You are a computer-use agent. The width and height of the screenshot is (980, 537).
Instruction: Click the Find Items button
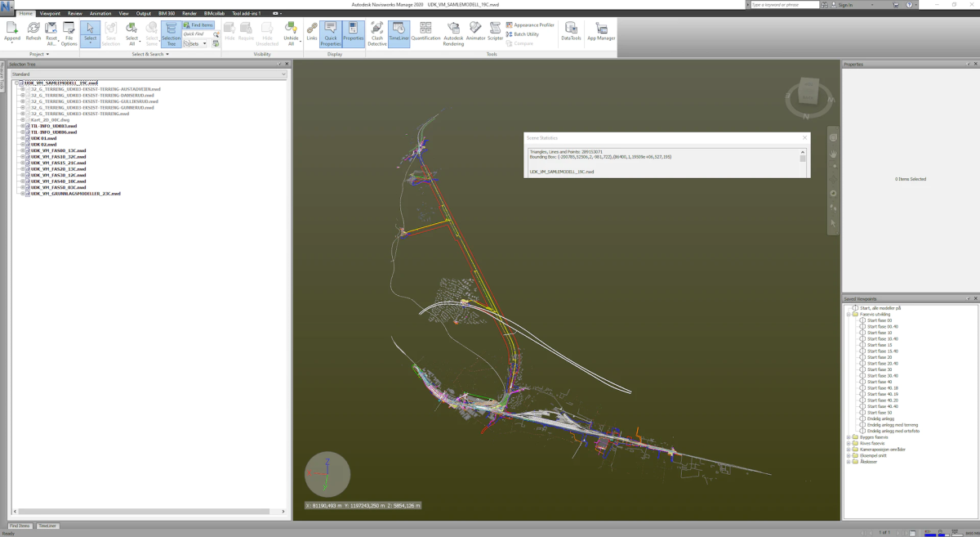pos(198,25)
